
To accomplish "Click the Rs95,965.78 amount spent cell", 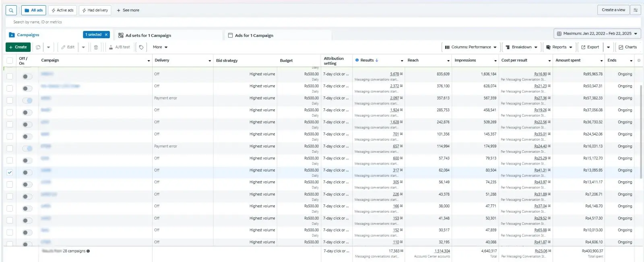I will click(x=593, y=74).
